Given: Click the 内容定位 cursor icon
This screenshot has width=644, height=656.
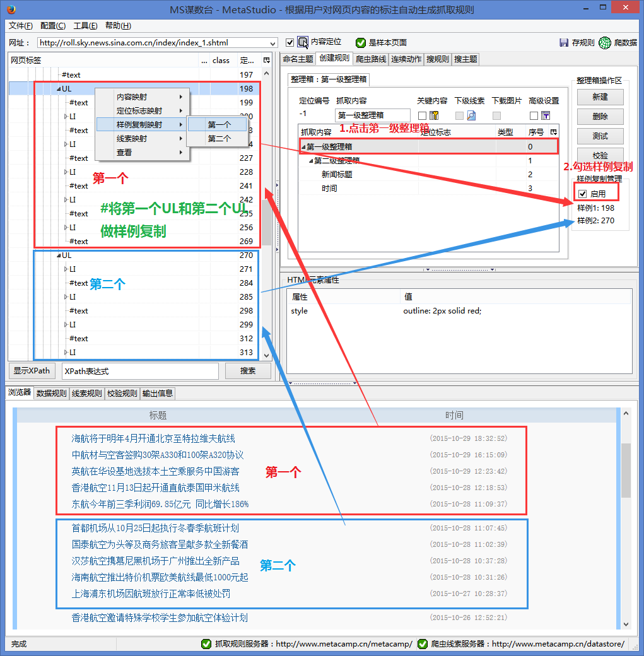Looking at the screenshot, I should (x=303, y=42).
